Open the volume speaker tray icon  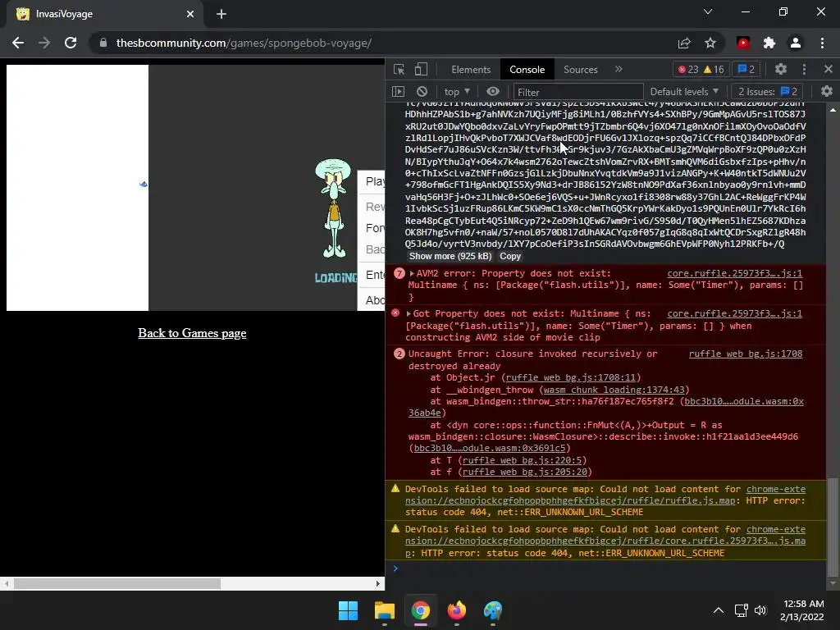click(760, 610)
